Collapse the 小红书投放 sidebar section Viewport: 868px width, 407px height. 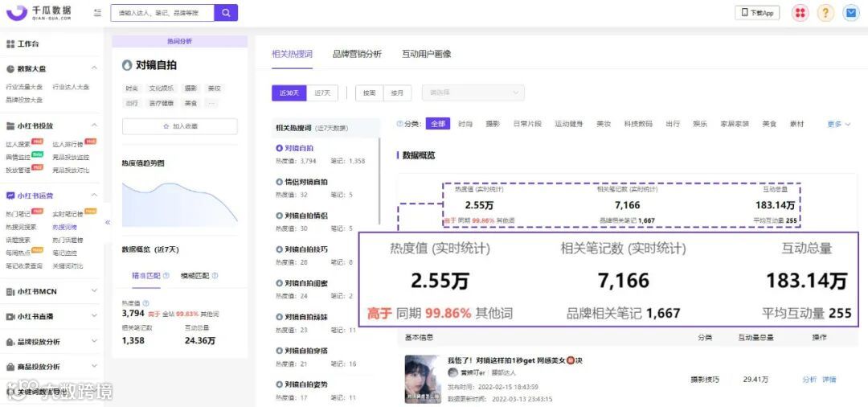point(94,125)
